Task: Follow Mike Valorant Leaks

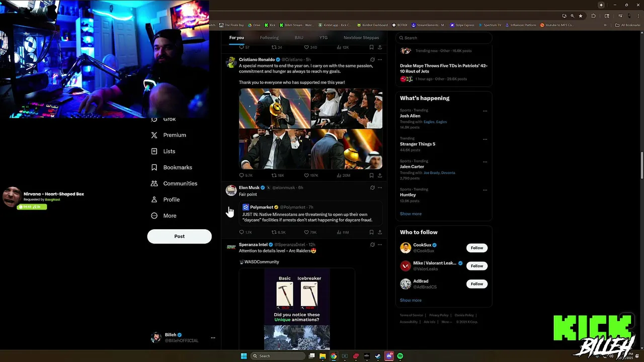Action: [477, 266]
